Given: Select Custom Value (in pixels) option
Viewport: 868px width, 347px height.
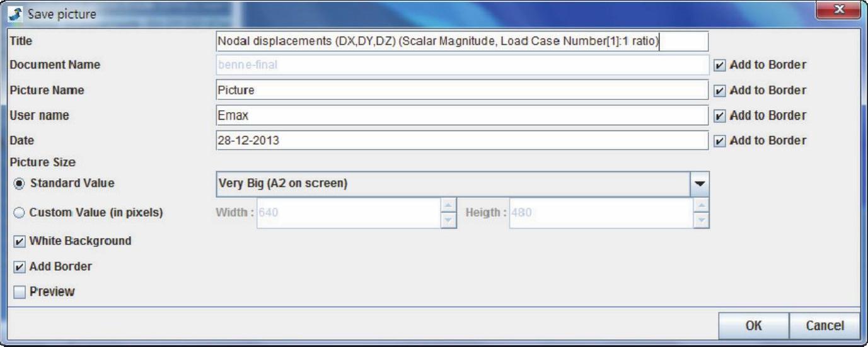Looking at the screenshot, I should point(19,213).
